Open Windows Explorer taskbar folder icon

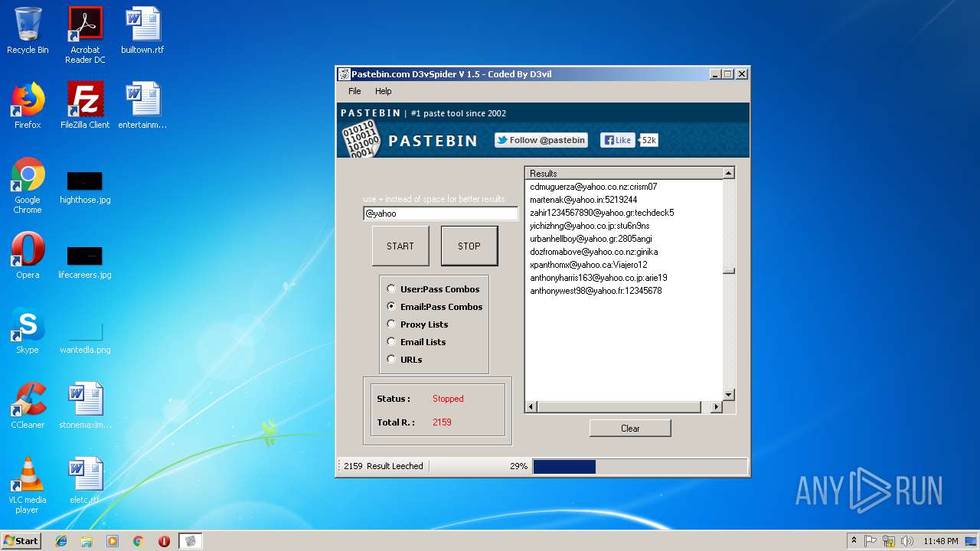pyautogui.click(x=87, y=541)
